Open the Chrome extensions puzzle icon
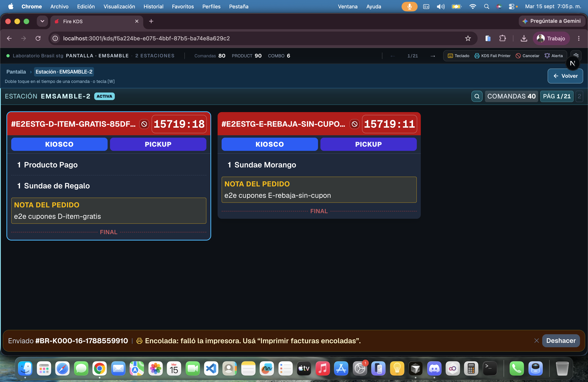This screenshot has height=382, width=588. [x=503, y=38]
